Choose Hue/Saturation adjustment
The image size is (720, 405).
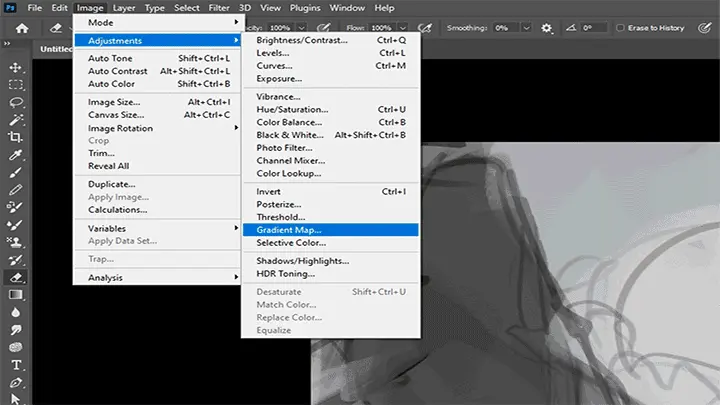click(x=331, y=109)
